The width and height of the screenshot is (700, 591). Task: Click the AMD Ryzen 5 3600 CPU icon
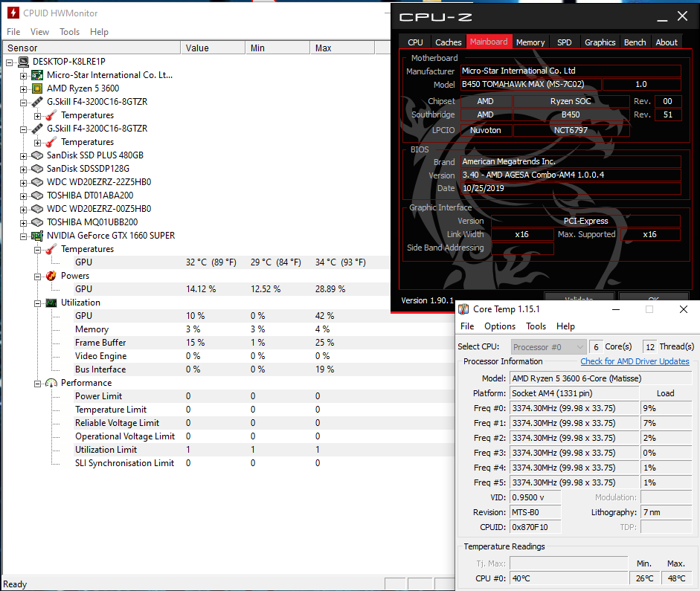pos(37,88)
